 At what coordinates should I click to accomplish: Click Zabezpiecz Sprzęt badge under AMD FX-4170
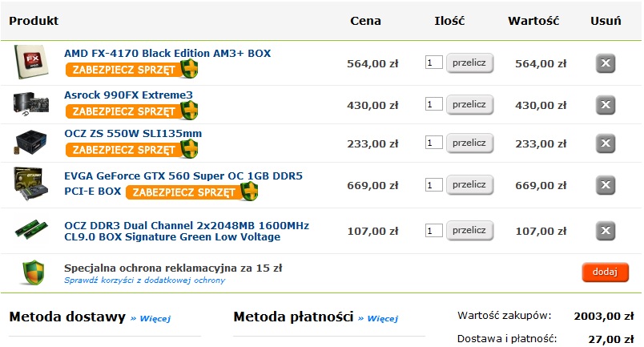tap(131, 69)
